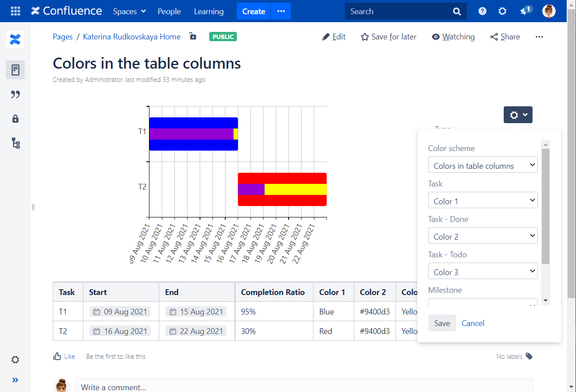Viewport: 576px width, 392px height.
Task: View restricted pages via the lock sidebar icon
Action: pyautogui.click(x=16, y=118)
